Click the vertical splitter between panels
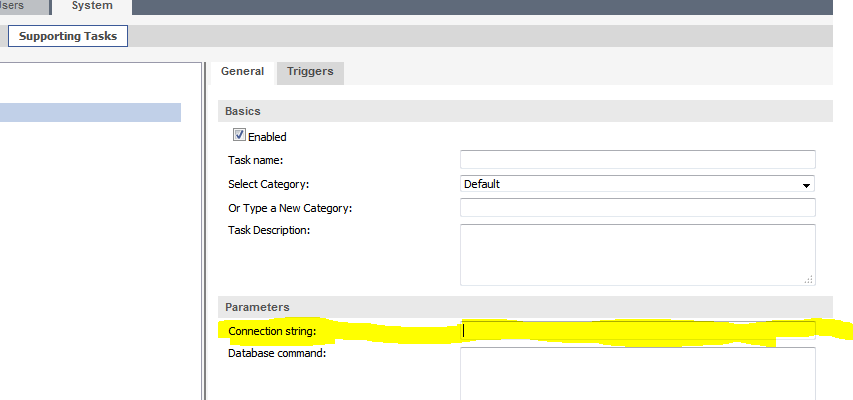Image resolution: width=853 pixels, height=400 pixels. pos(204,230)
